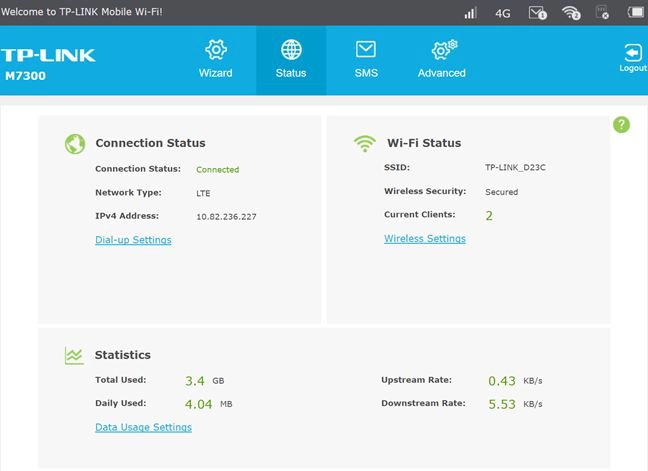The width and height of the screenshot is (648, 471).
Task: Click the LTE network type value
Action: pos(203,193)
